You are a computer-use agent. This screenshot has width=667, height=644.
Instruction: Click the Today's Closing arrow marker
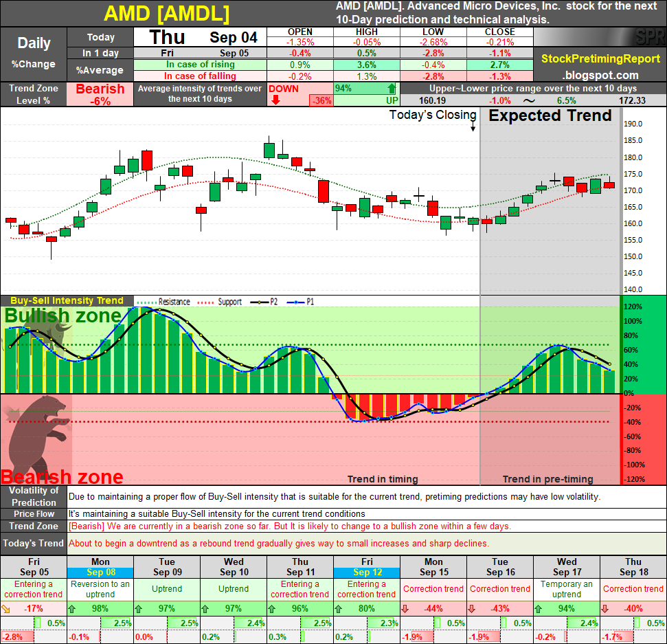point(473,126)
